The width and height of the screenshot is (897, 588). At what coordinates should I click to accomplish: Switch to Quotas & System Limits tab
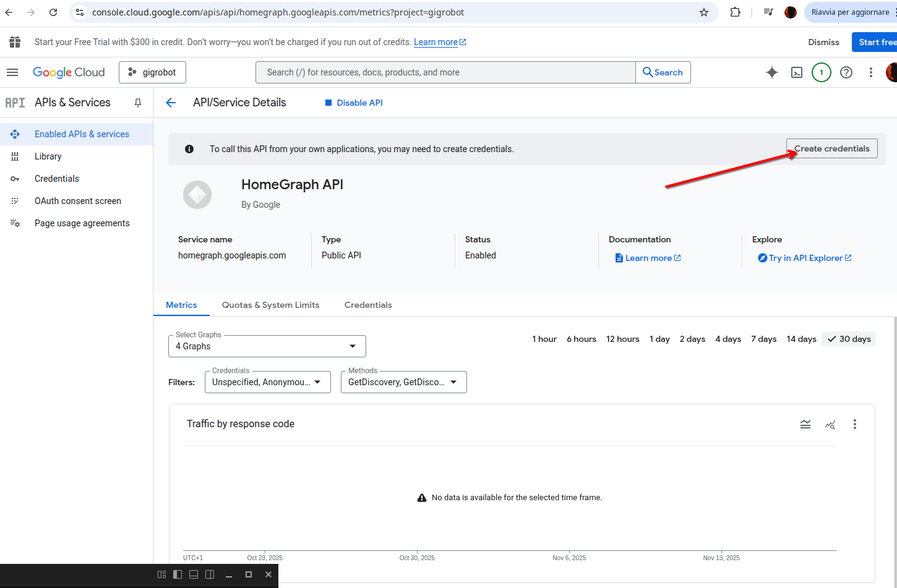[270, 305]
